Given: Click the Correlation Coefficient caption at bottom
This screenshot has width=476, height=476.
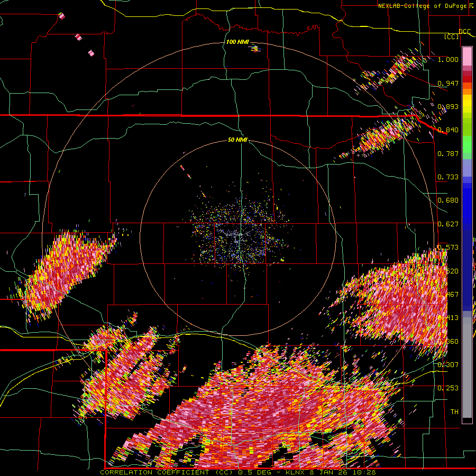Looking at the screenshot, I should coord(238,472).
